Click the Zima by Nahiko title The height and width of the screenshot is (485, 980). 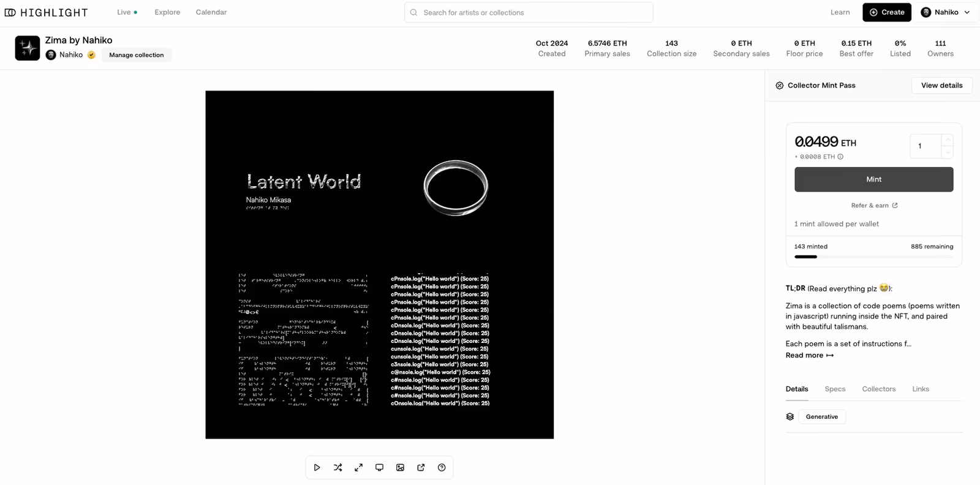78,40
